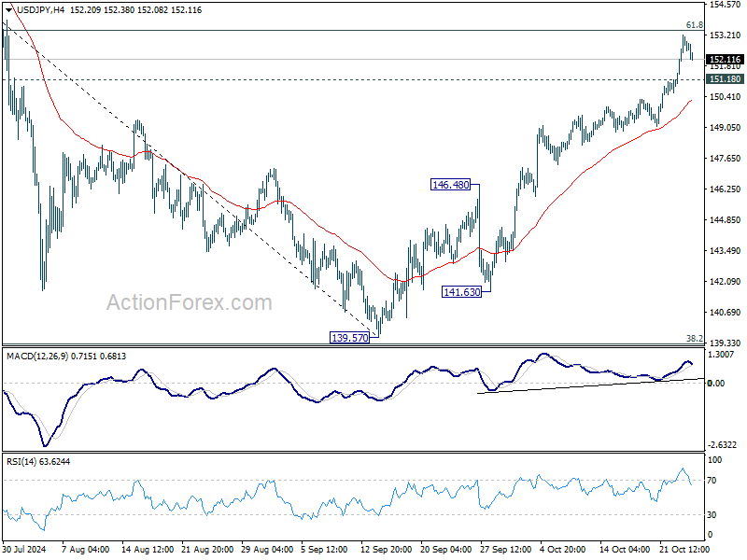The width and height of the screenshot is (747, 560).
Task: Click the 154.570 price axis value
Action: (726, 5)
